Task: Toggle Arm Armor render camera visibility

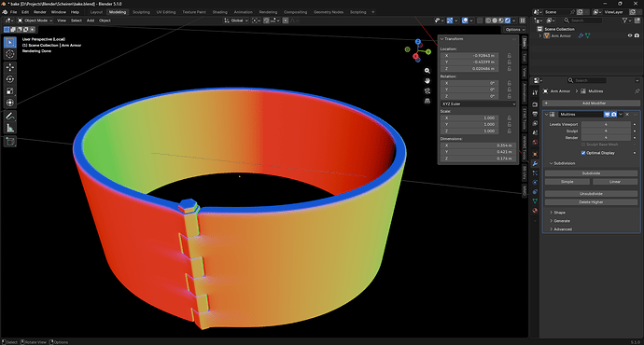Action: point(637,35)
